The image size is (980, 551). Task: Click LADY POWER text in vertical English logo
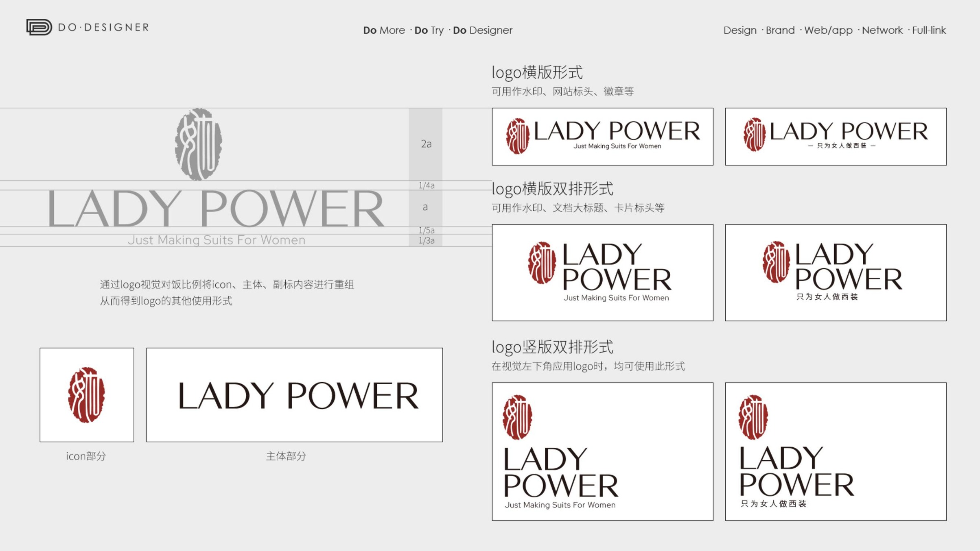[561, 472]
